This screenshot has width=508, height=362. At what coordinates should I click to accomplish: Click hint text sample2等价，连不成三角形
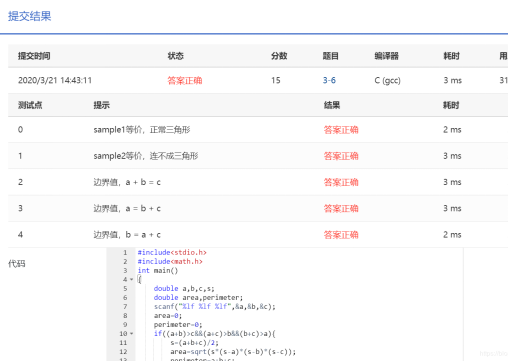(x=146, y=156)
